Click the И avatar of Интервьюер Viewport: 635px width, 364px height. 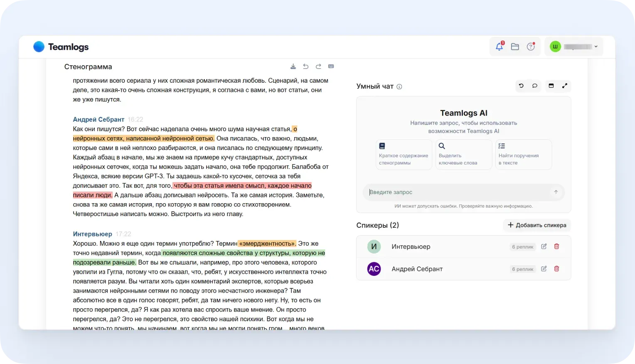[x=374, y=246]
